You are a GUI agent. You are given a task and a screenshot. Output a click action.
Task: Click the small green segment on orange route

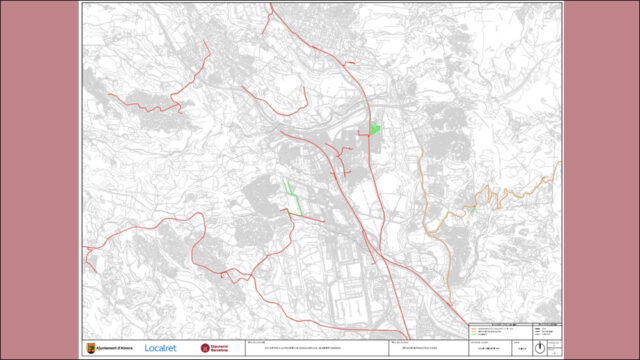pyautogui.click(x=473, y=210)
